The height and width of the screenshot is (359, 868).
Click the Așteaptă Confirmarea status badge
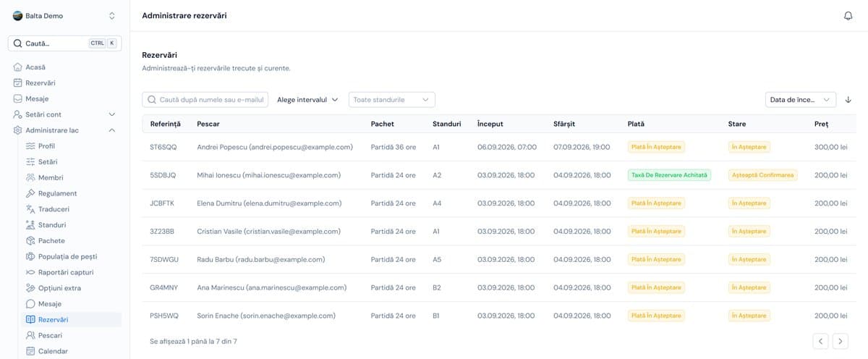pos(763,175)
